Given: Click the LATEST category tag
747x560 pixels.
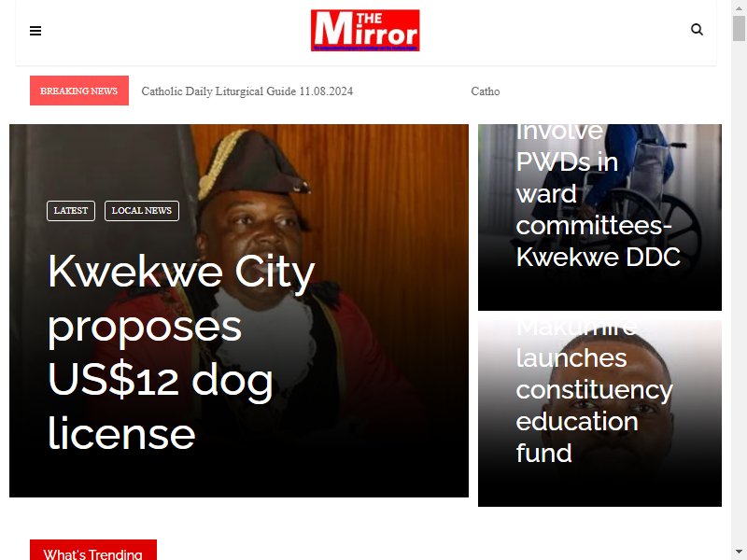Looking at the screenshot, I should [x=71, y=211].
